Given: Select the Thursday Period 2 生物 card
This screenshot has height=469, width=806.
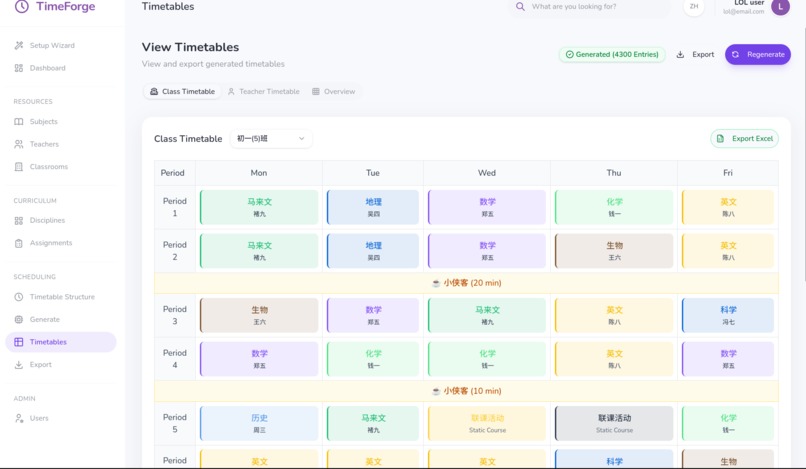Looking at the screenshot, I should [x=614, y=251].
